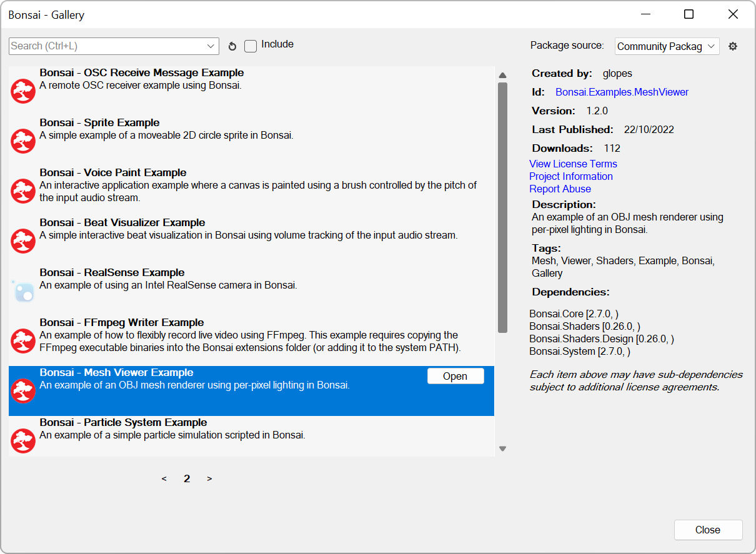The height and width of the screenshot is (554, 756).
Task: Select Bonsai - Particle System Example title
Action: 124,423
